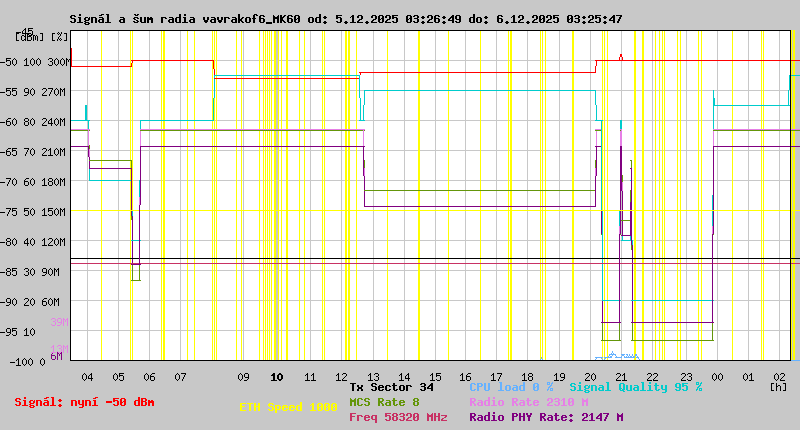This screenshot has height=430, width=800.
Task: Click the '[h]' unit label on time axis
Action: pyautogui.click(x=778, y=387)
